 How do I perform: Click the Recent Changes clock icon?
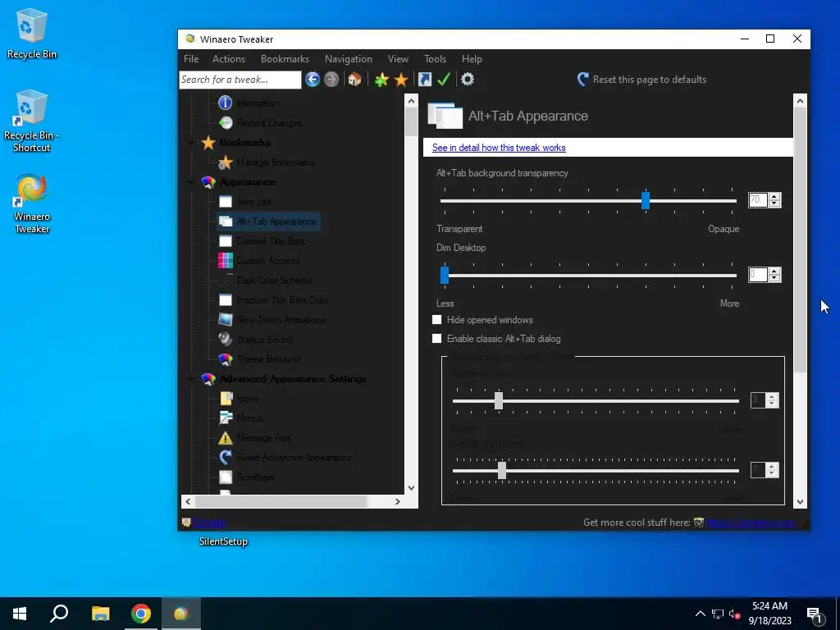[226, 123]
